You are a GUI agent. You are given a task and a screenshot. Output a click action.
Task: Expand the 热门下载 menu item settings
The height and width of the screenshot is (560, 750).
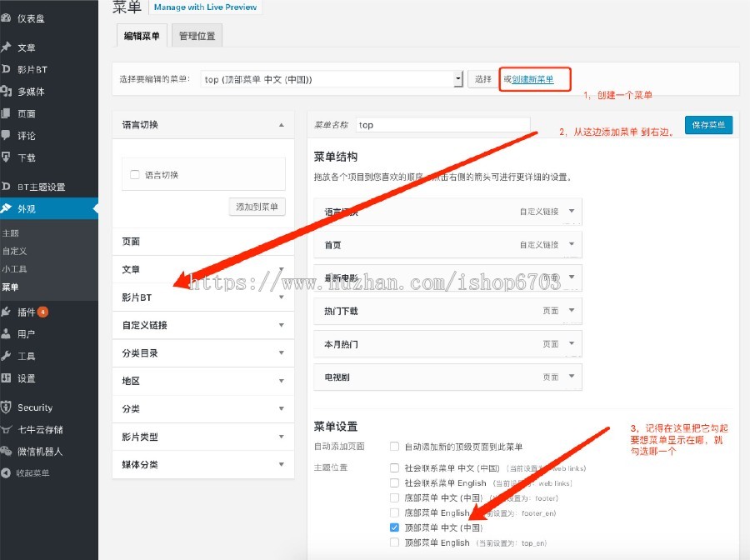571,310
